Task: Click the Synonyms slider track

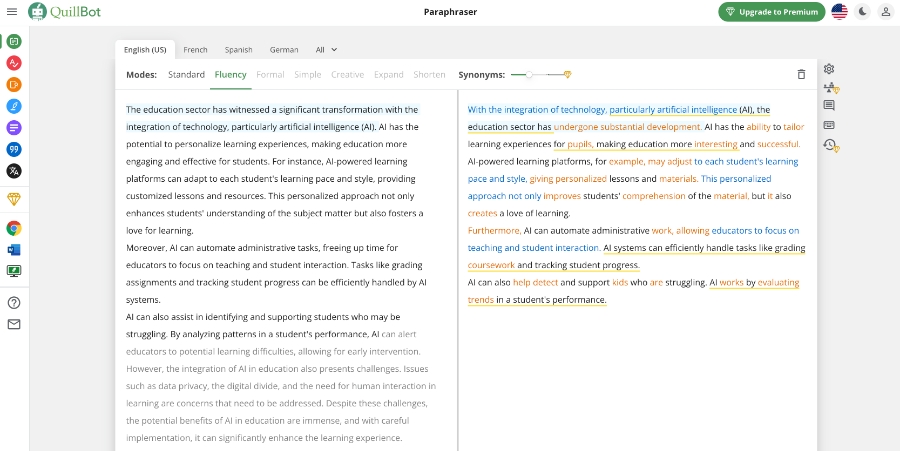Action: coord(540,74)
